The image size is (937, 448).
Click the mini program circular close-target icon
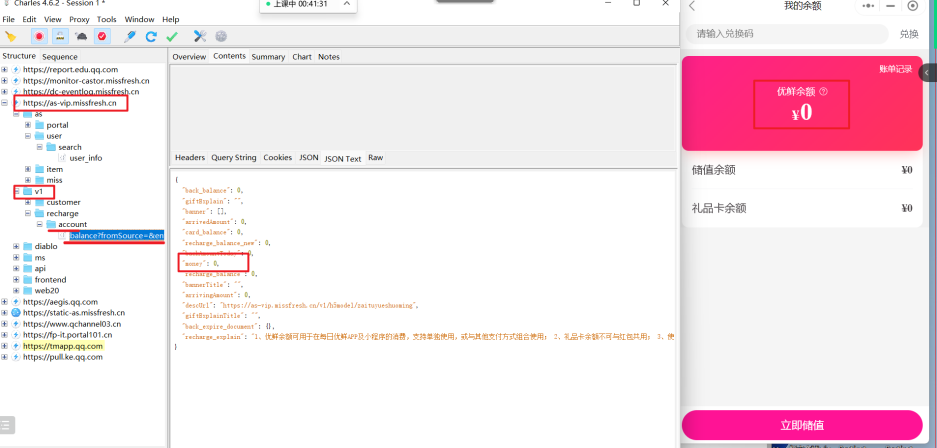coord(912,6)
